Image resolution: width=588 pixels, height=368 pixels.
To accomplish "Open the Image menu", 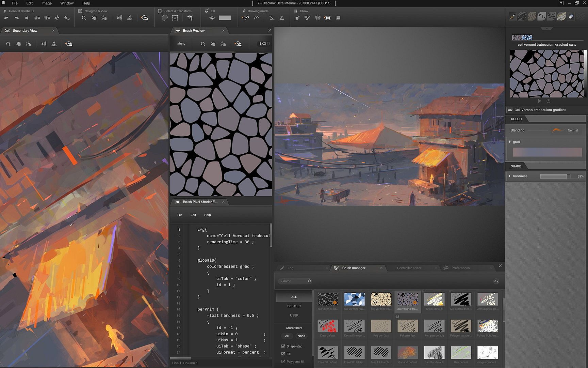I will tap(46, 3).
